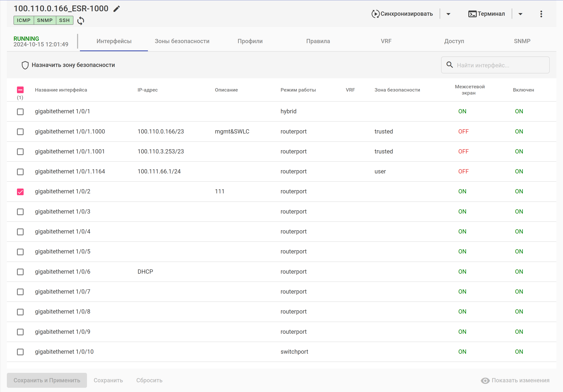Click the magnifier search icon
Screen dimensions: 563x392
click(449, 65)
